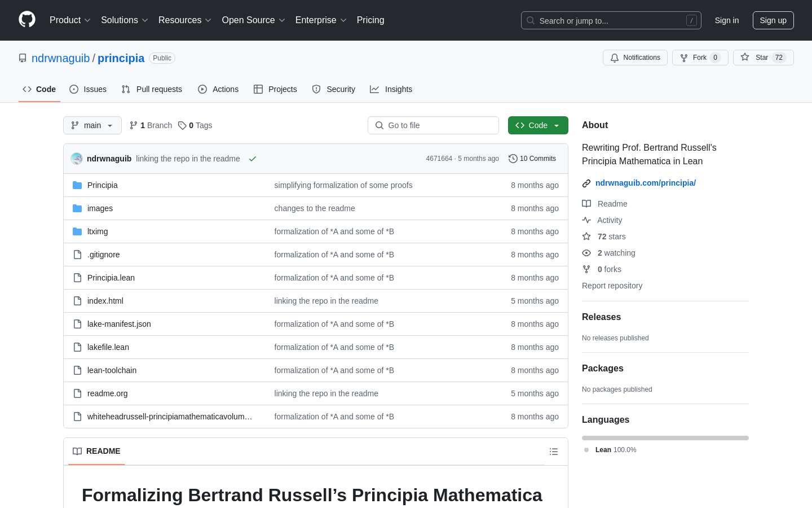Switch to the Security tab

click(333, 89)
